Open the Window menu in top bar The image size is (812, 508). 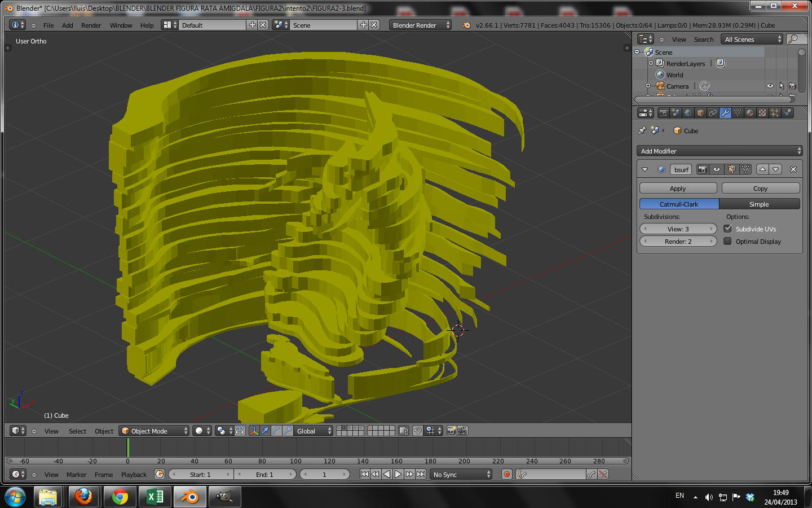(x=121, y=25)
